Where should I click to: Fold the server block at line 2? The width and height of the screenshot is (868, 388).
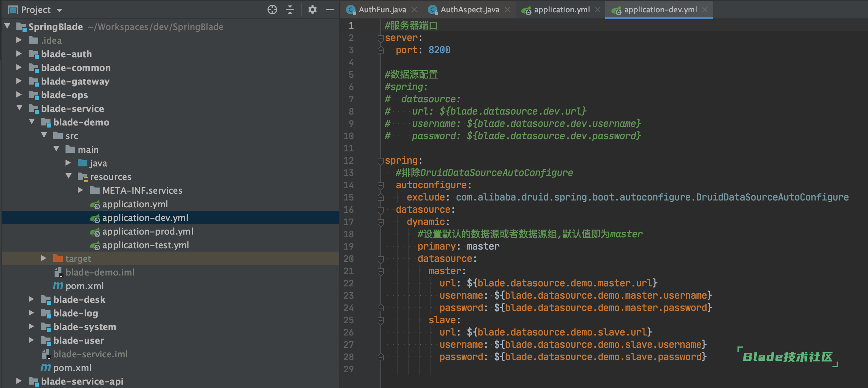(x=381, y=38)
